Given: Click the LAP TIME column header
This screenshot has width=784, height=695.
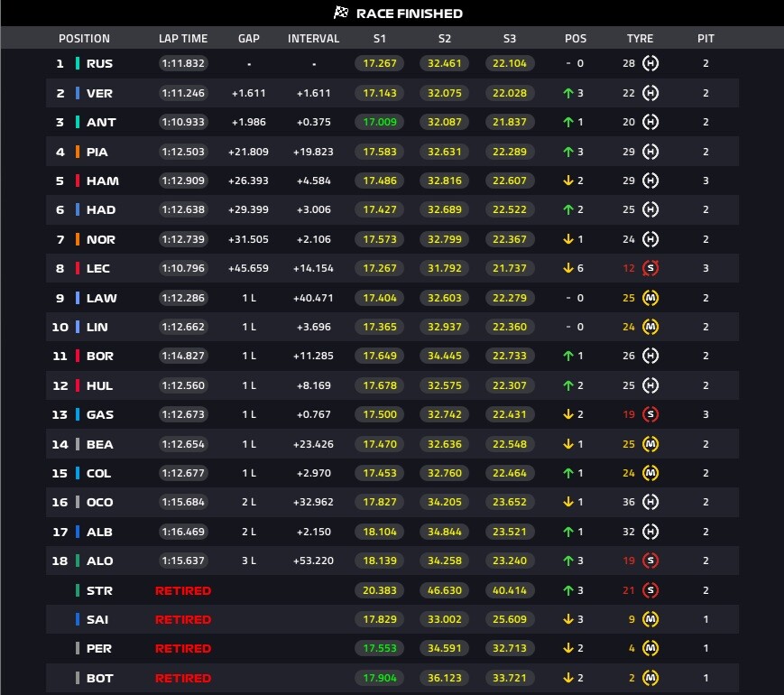Looking at the screenshot, I should 183,39.
